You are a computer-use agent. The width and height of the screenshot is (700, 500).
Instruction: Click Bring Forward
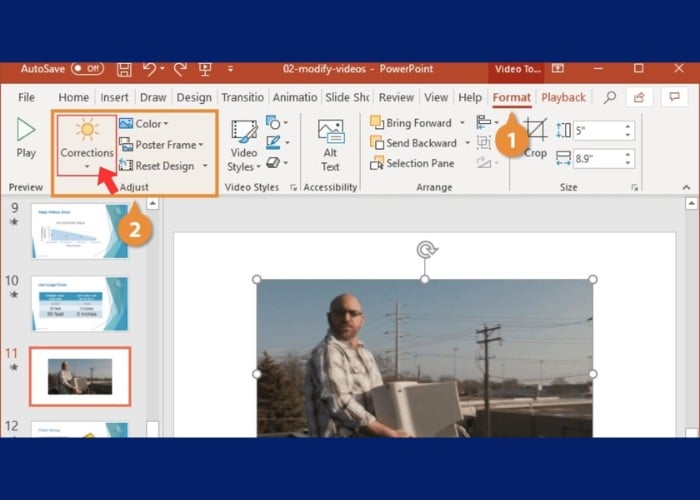coord(412,123)
